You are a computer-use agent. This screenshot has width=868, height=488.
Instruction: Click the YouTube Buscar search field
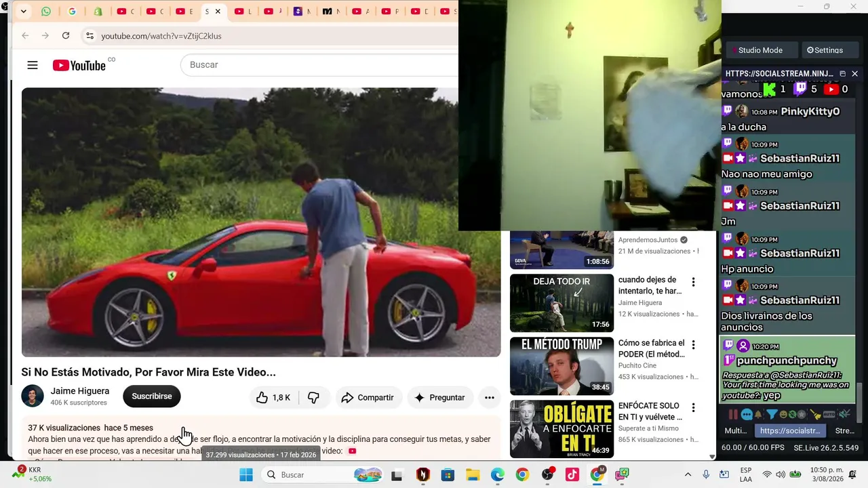coord(319,65)
